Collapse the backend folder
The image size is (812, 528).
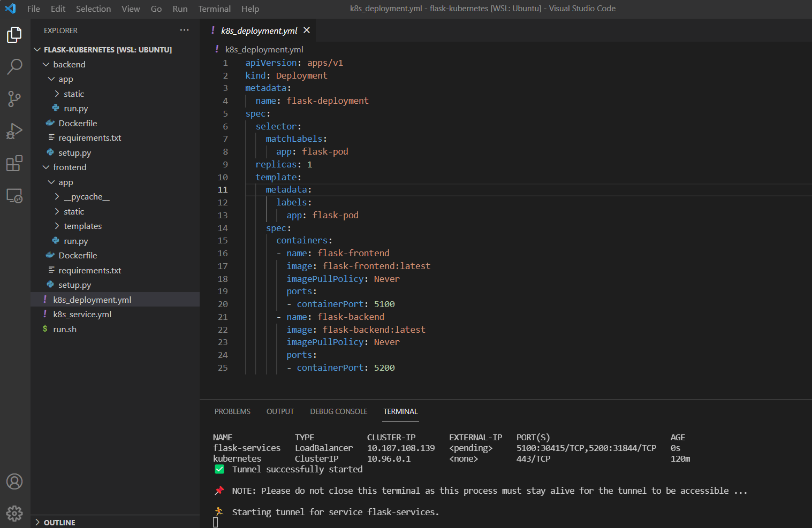tap(46, 64)
